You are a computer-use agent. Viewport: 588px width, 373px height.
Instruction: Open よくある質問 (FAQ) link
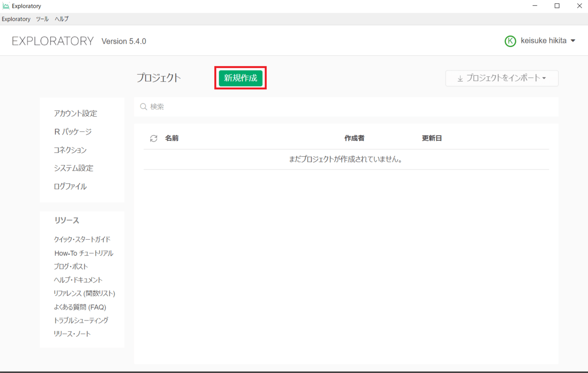coord(80,307)
